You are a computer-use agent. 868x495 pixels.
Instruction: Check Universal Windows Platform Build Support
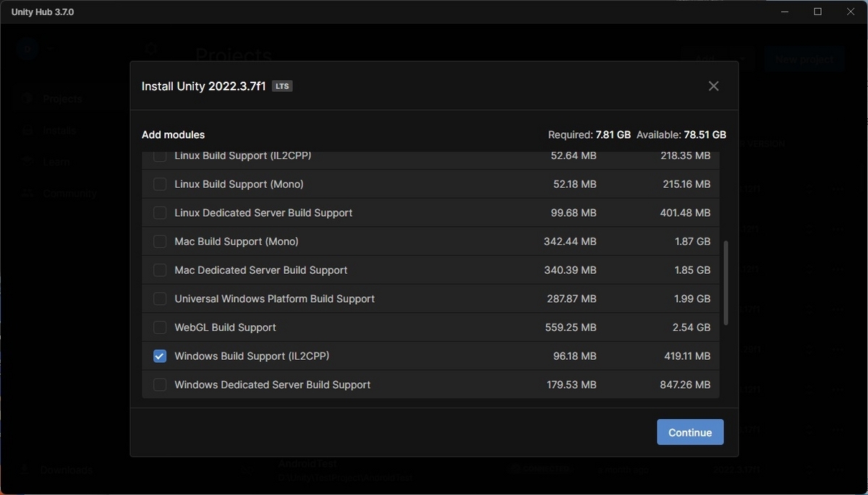[x=160, y=298]
